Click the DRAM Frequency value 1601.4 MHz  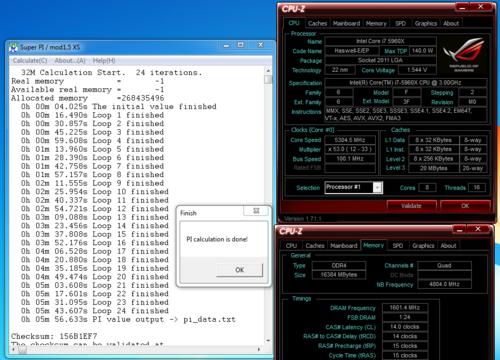click(405, 308)
